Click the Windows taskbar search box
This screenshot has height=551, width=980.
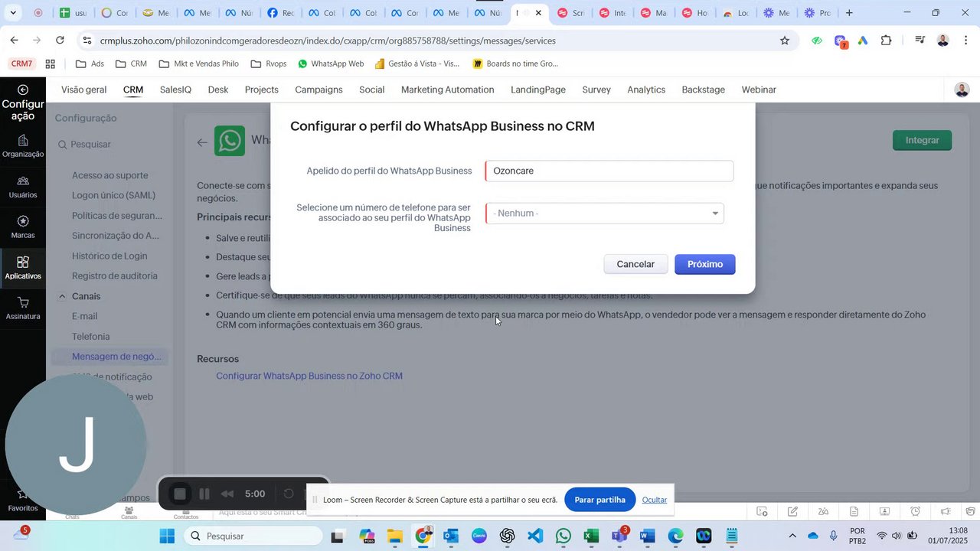pyautogui.click(x=255, y=536)
